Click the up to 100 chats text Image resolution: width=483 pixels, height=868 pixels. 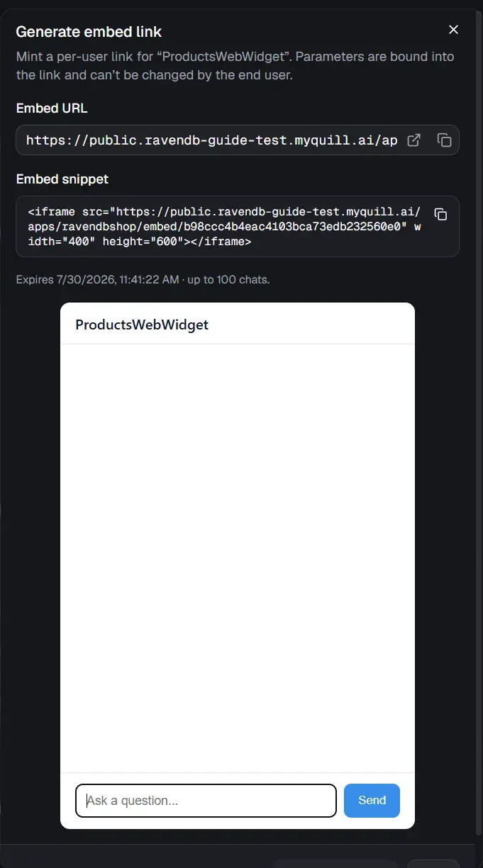point(228,280)
